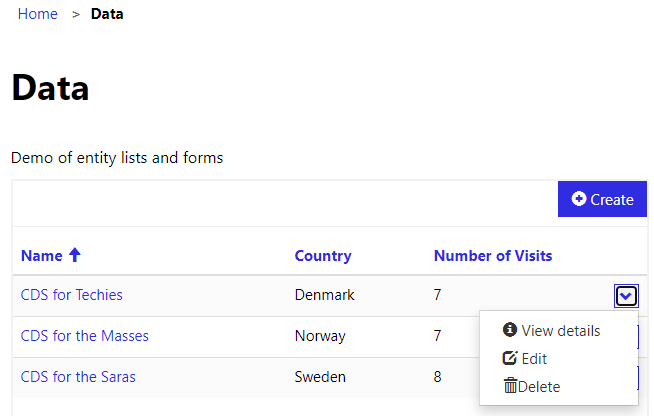Open the CDS for the Masses entry
Viewport: 654px width, 416px height.
coord(85,336)
